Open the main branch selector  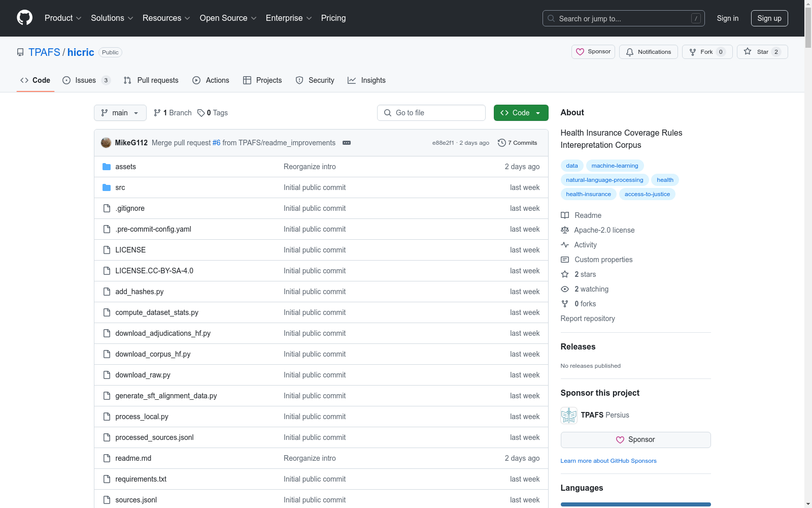tap(120, 113)
